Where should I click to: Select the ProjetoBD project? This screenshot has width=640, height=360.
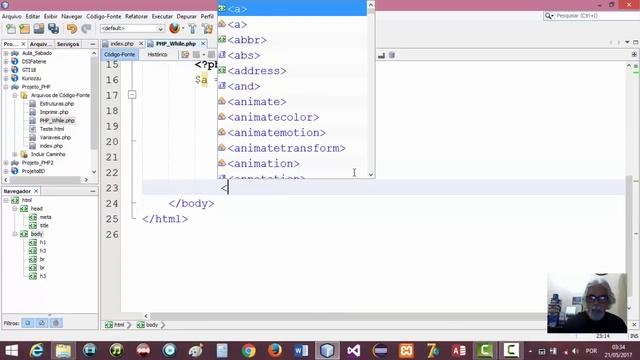coord(33,171)
